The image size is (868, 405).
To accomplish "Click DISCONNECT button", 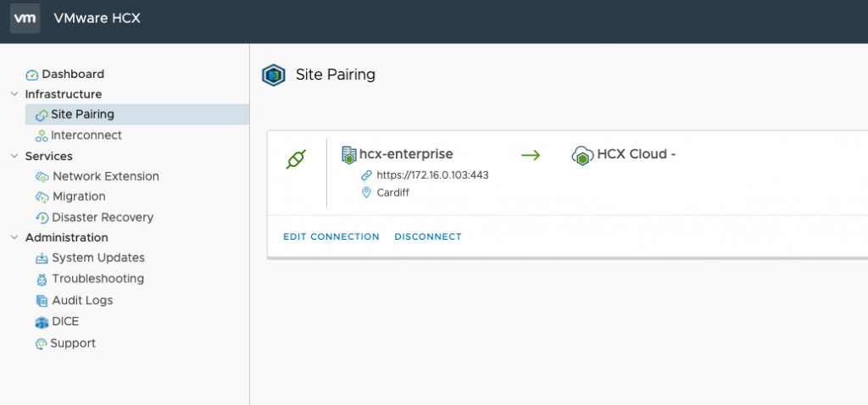I will [428, 236].
